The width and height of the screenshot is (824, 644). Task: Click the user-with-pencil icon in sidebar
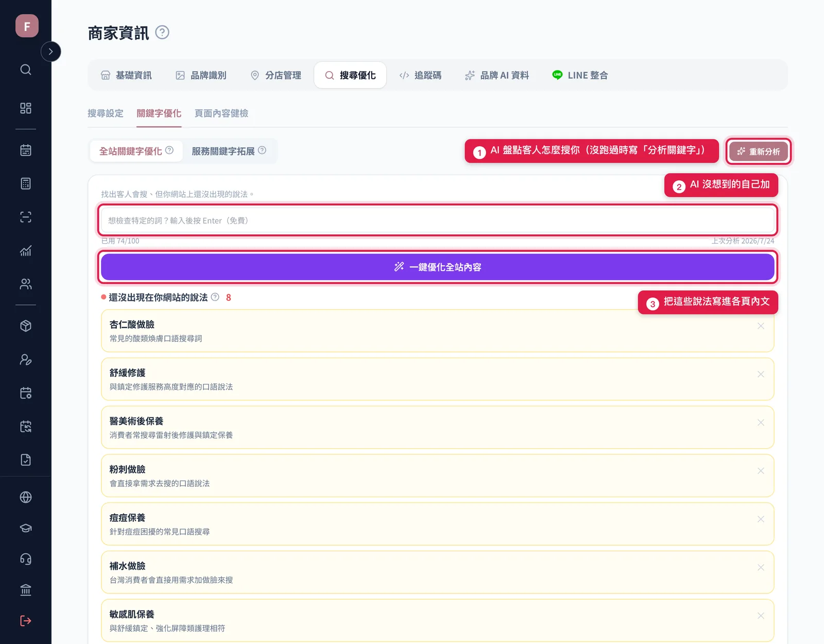(x=26, y=360)
